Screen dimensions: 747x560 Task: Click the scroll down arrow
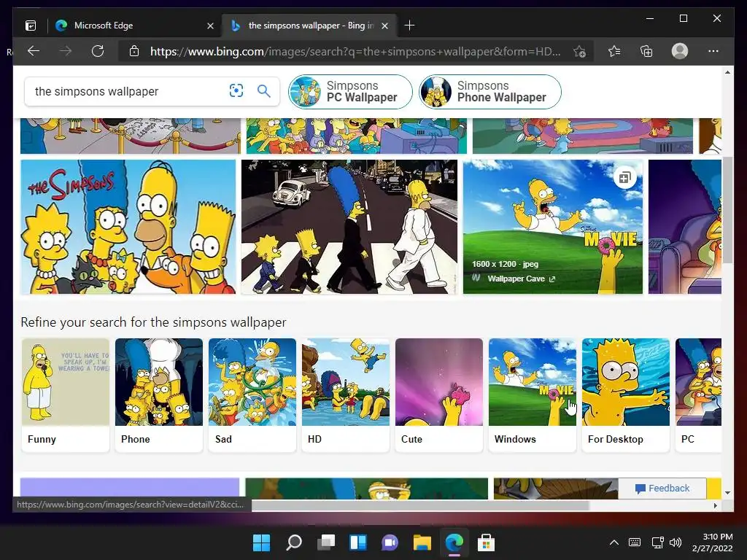pos(727,492)
